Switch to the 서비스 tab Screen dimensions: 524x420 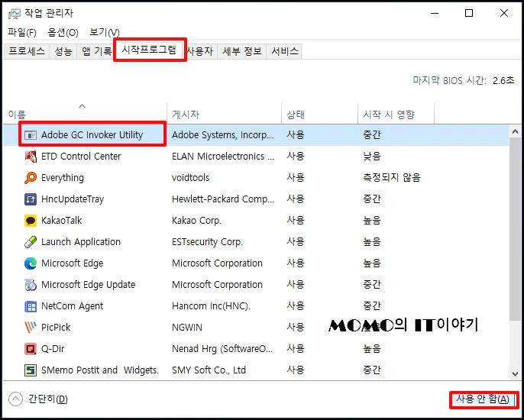click(x=284, y=51)
